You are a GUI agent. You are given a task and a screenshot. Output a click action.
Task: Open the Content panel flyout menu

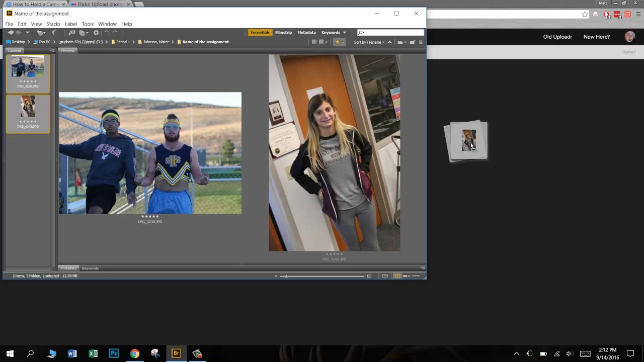pos(52,51)
